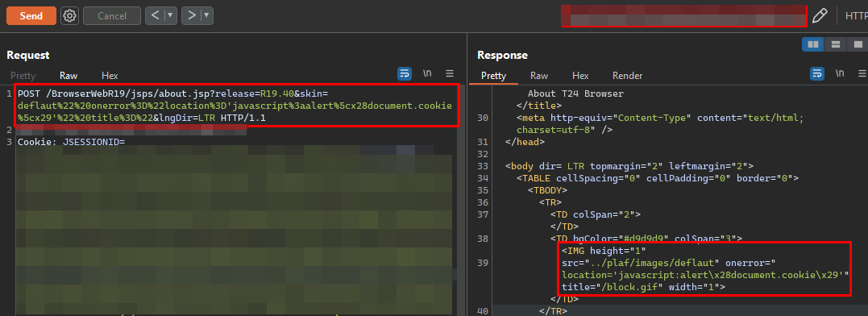This screenshot has width=868, height=316.
Task: Select top-bottom split layout icon
Action: click(x=836, y=44)
